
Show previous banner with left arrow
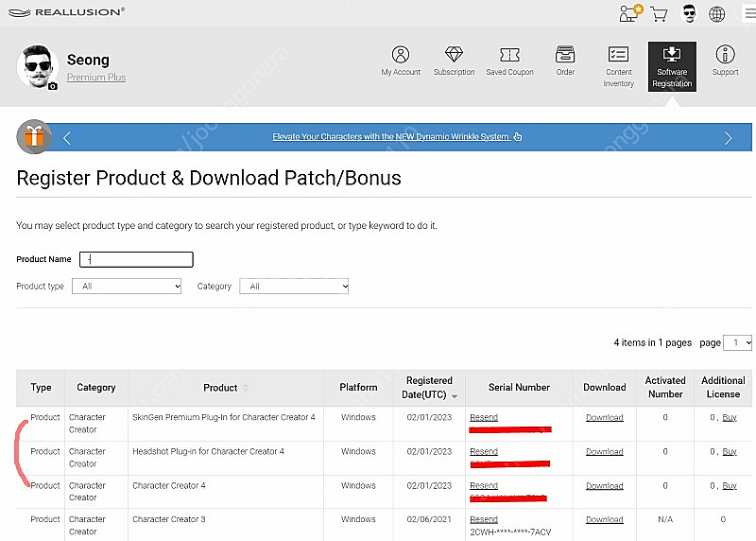67,138
